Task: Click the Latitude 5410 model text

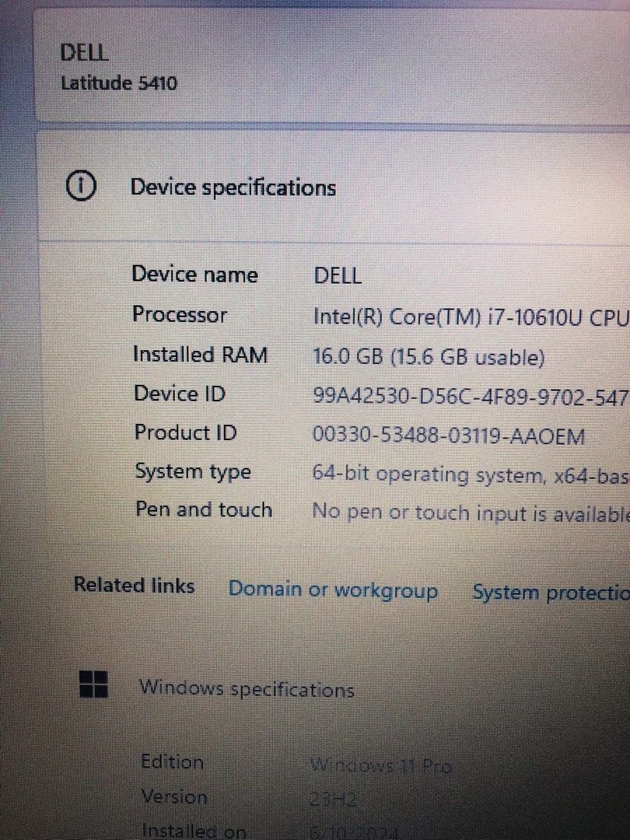Action: point(118,83)
